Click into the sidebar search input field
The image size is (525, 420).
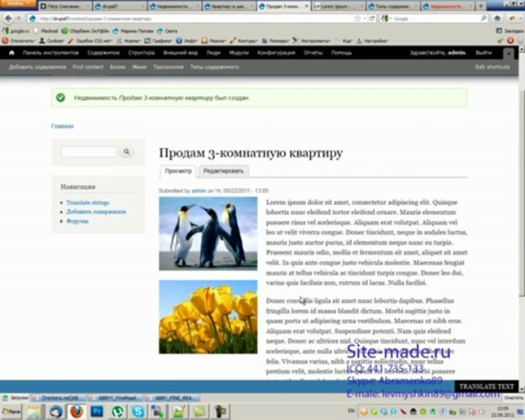(89, 152)
